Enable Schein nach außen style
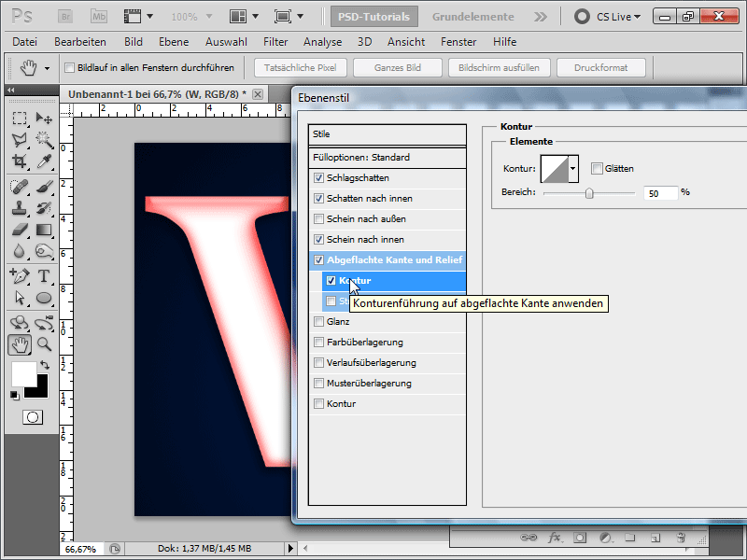 click(318, 219)
